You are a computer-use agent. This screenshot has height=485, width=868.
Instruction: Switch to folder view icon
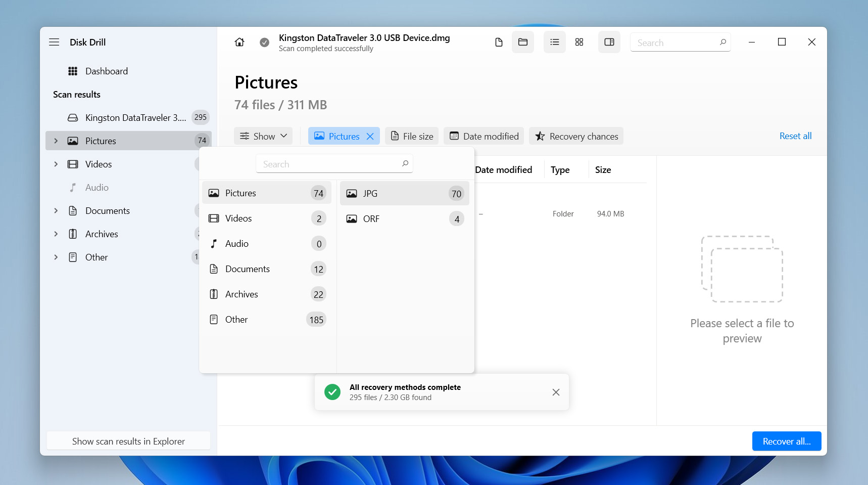[x=523, y=42]
